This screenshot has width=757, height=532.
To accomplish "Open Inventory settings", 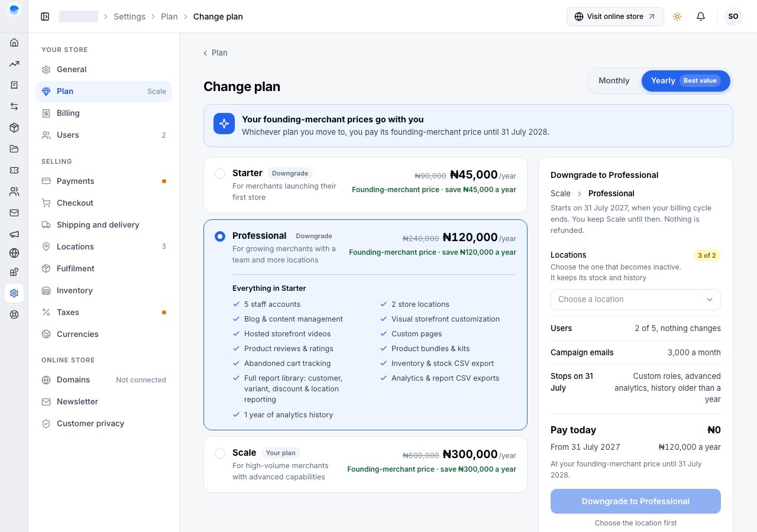I will click(x=104, y=291).
